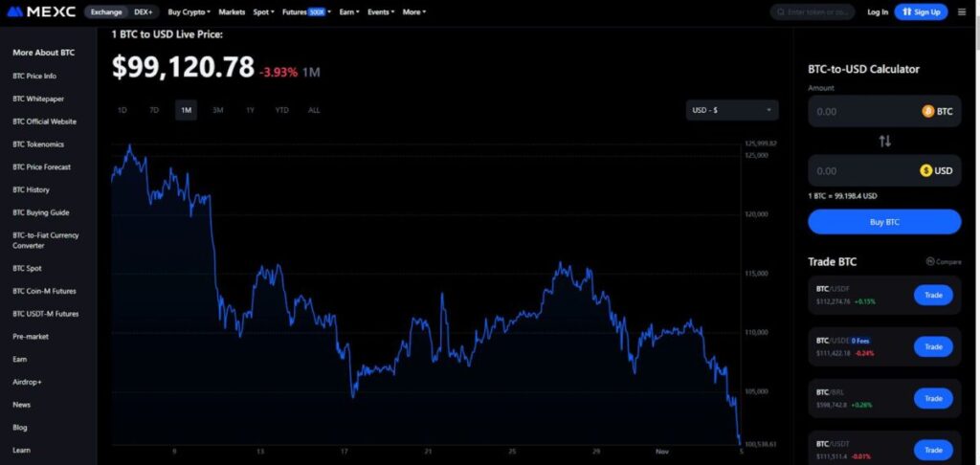Open BTC Buying Guide link
980x465 pixels.
(x=40, y=212)
